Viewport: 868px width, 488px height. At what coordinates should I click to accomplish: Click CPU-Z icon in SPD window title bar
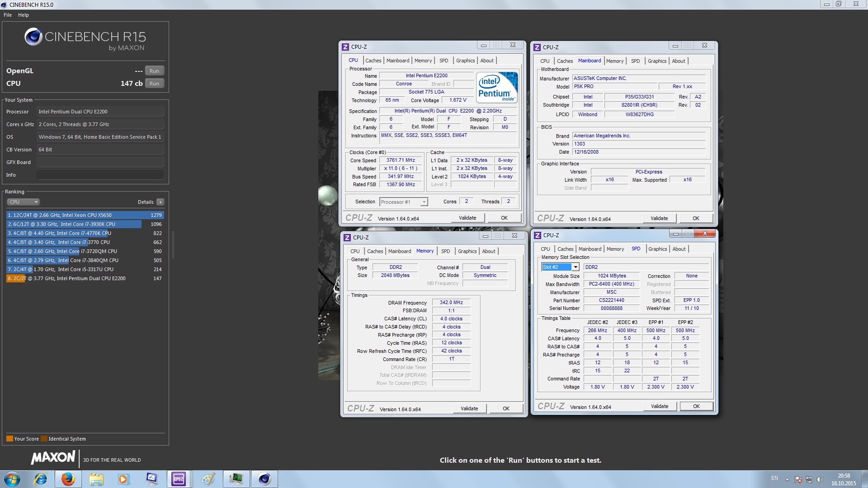click(x=538, y=235)
